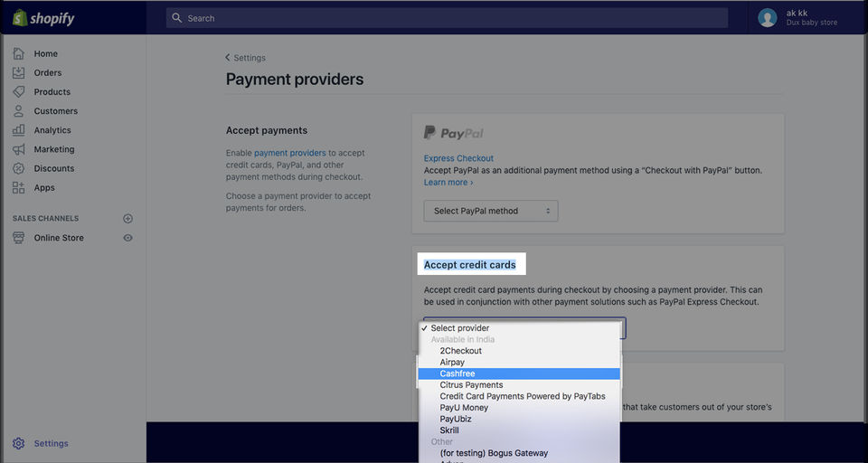
Task: Click the PayPal logo
Action: pyautogui.click(x=453, y=133)
